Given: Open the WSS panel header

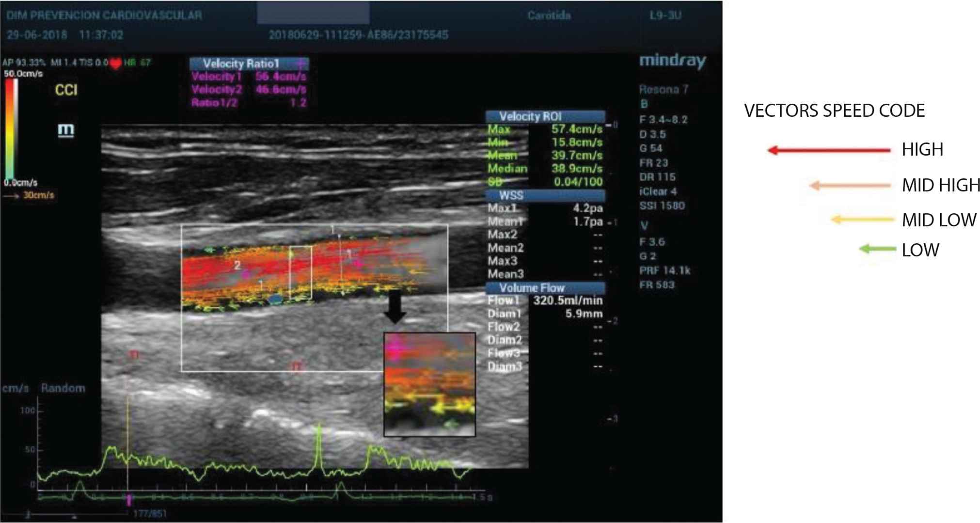Looking at the screenshot, I should coord(545,195).
